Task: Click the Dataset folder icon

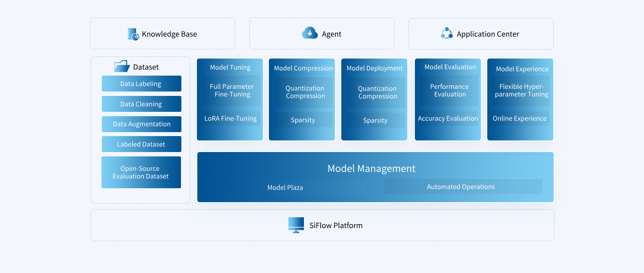Action: coord(122,66)
